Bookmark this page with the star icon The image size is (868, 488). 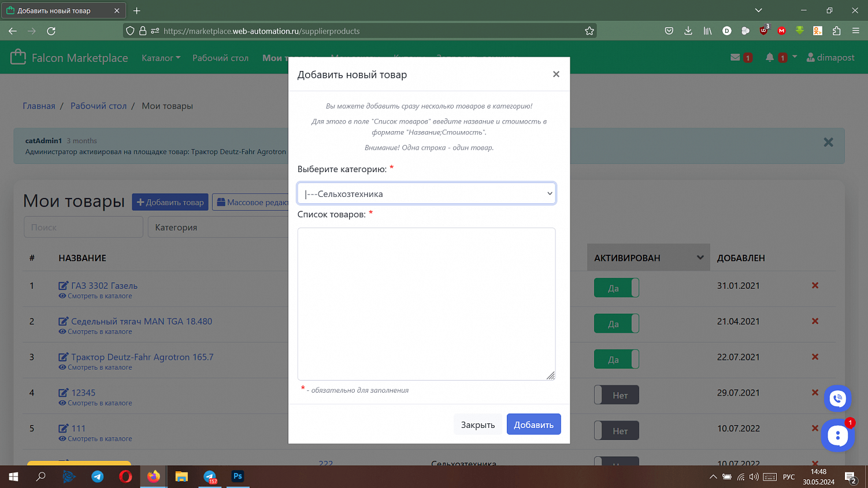[589, 31]
